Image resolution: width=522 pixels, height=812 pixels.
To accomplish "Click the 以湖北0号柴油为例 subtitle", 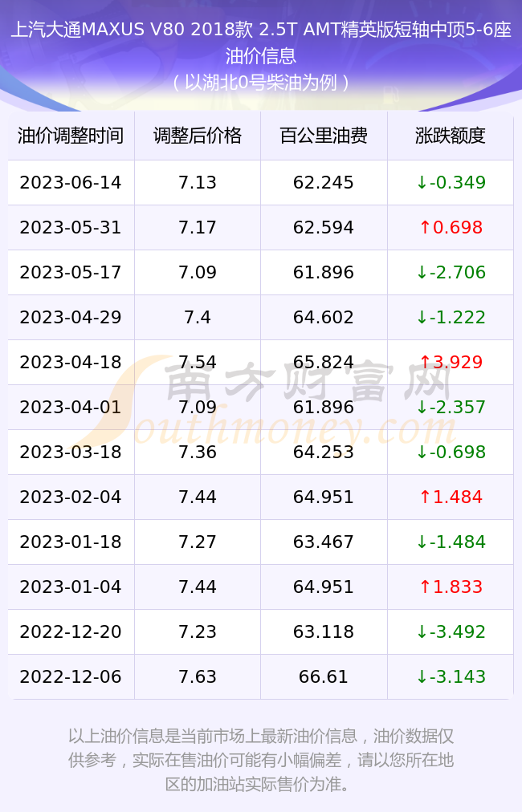I will coord(261,83).
